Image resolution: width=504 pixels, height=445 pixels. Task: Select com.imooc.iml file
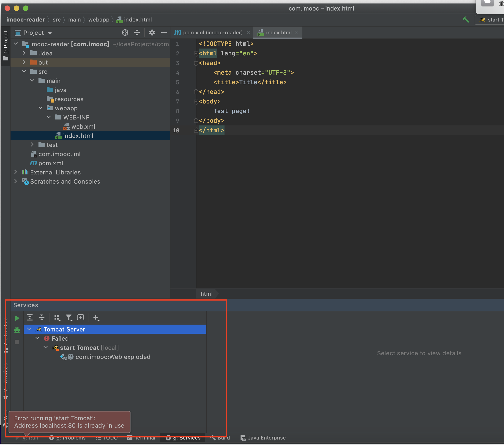tap(56, 154)
